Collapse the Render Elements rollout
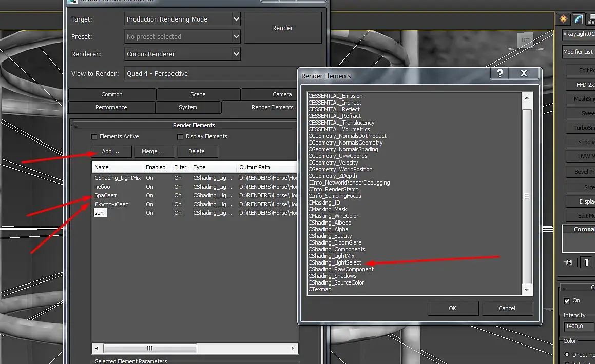 (76, 126)
